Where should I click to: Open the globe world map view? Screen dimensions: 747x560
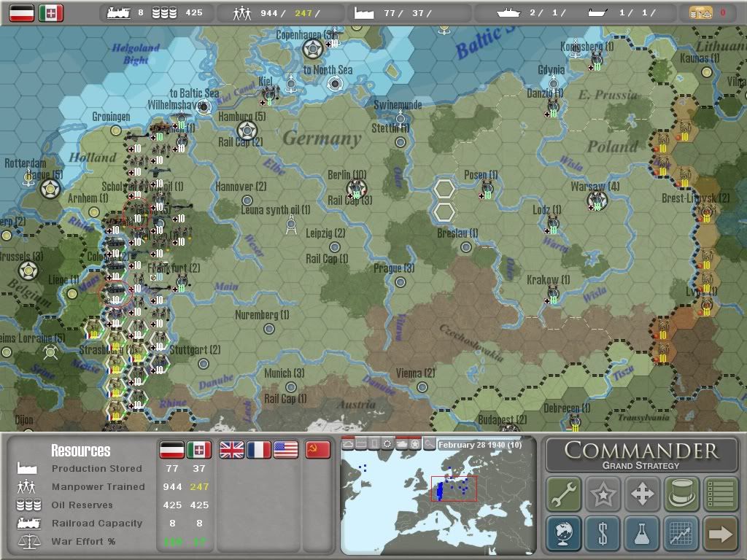(564, 533)
